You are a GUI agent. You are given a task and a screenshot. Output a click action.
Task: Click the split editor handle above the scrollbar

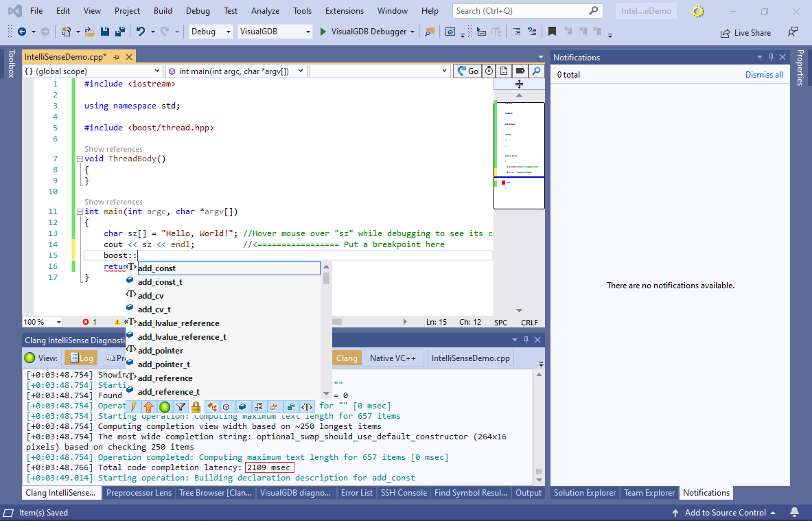tap(519, 84)
